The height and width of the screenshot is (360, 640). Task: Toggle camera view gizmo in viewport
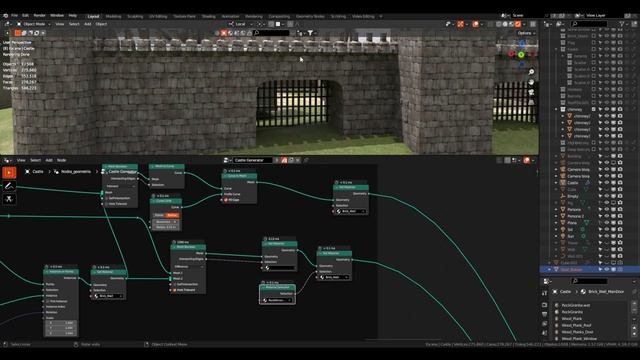coord(531,92)
